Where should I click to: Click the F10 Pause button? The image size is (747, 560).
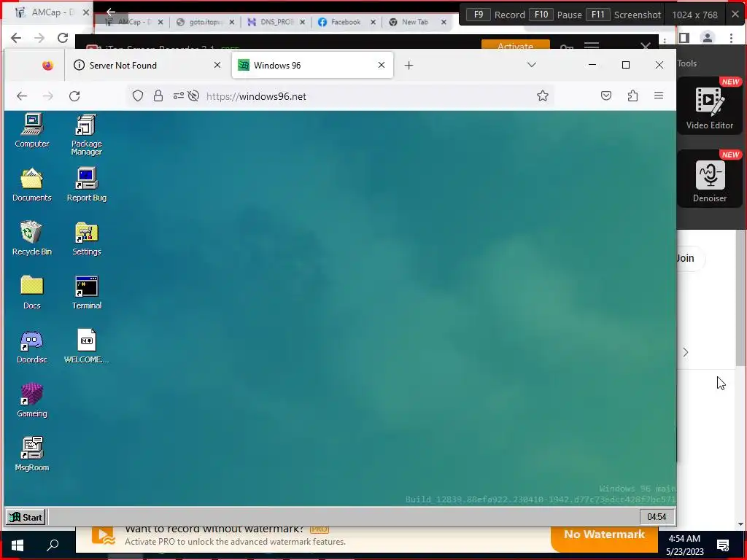point(555,15)
